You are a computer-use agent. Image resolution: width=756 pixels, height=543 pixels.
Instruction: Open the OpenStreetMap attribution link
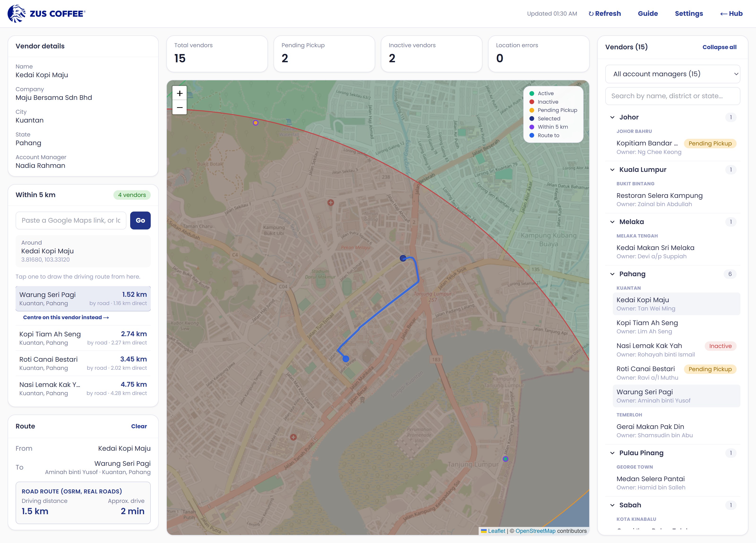point(535,531)
